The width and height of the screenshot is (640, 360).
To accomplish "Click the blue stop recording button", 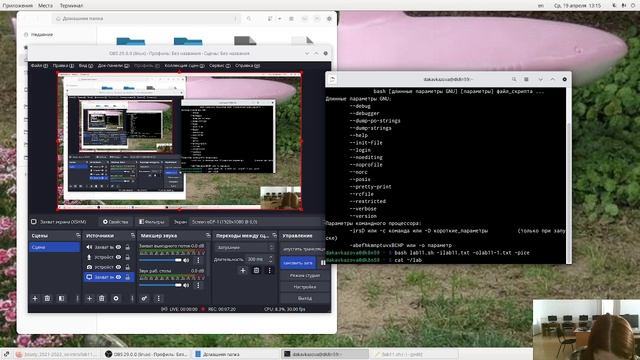I will click(298, 263).
